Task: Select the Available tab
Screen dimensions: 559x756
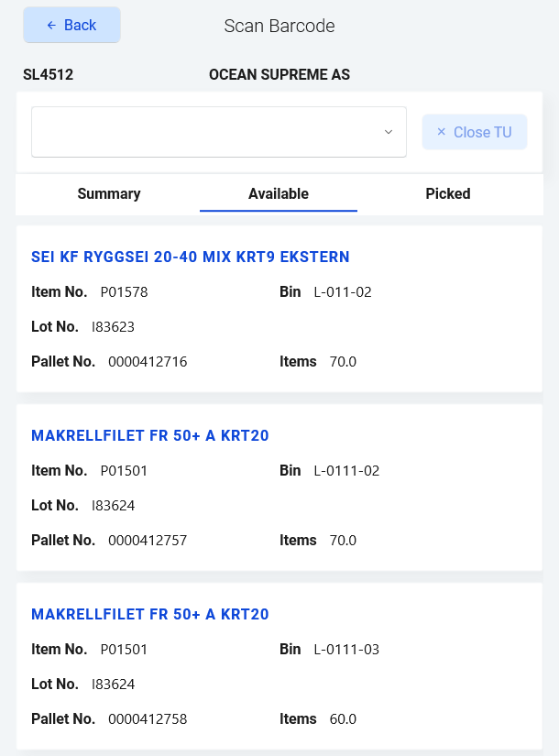Action: coord(279,194)
